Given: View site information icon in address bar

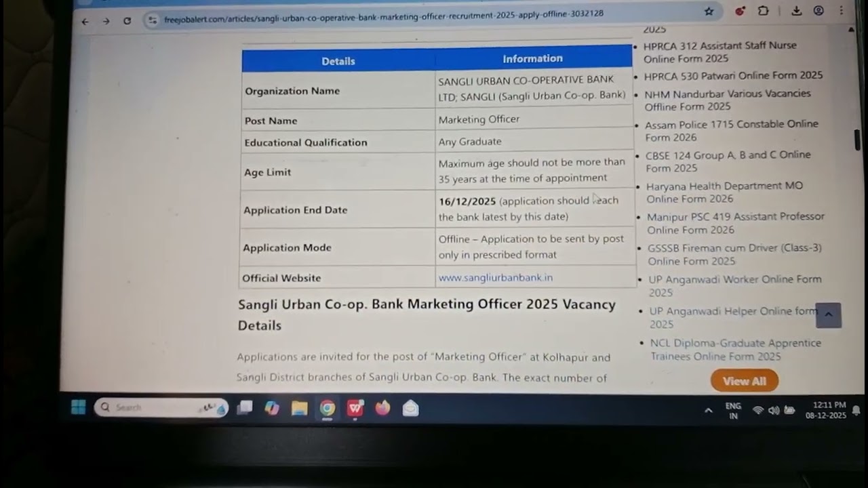Looking at the screenshot, I should click(153, 20).
